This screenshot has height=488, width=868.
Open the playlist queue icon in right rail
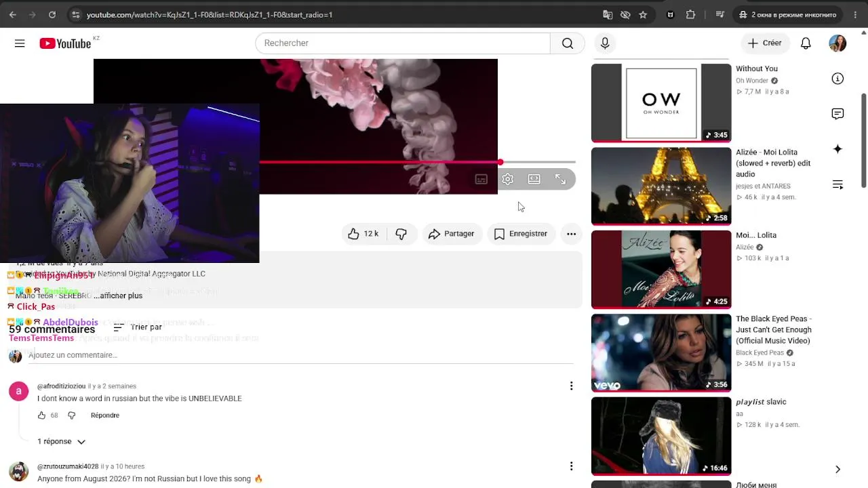pos(837,184)
